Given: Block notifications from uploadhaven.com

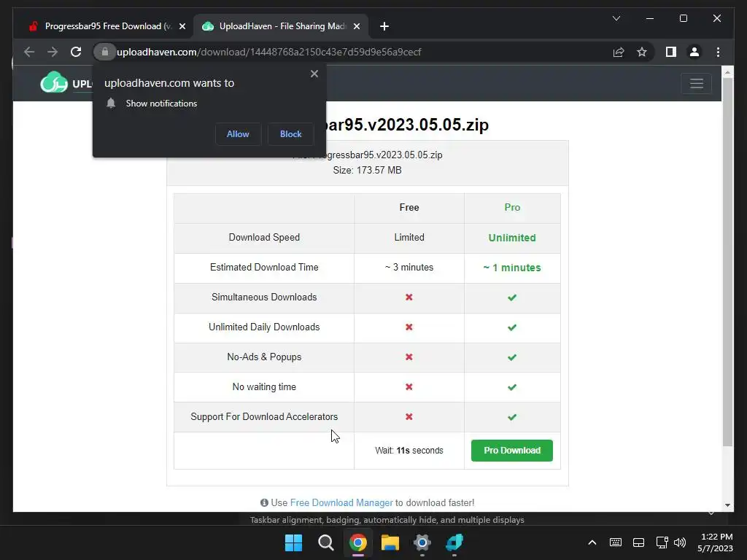Looking at the screenshot, I should 290,134.
